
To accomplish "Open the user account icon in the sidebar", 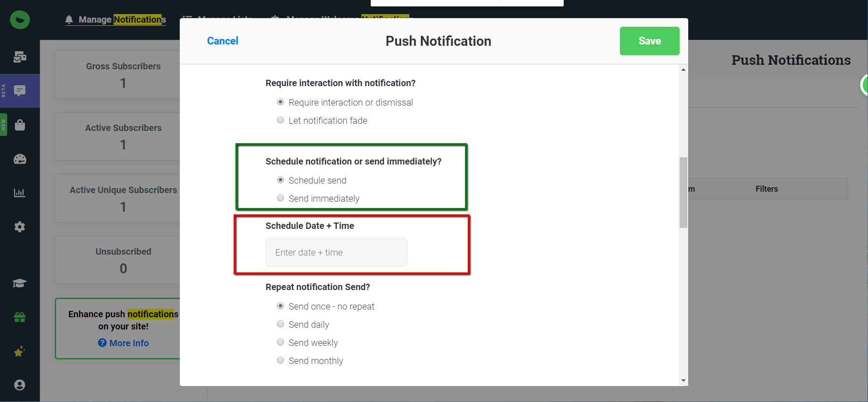I will [x=19, y=385].
